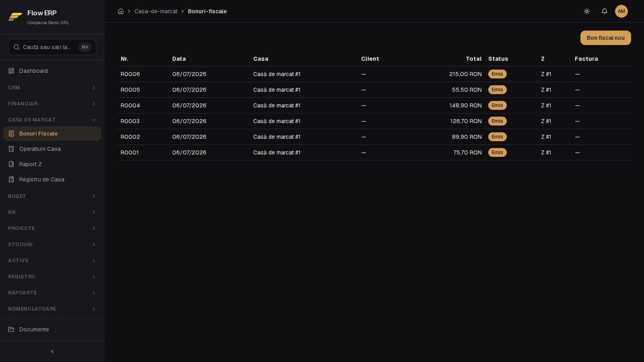The image size is (644, 362).
Task: Open the AM user avatar menu
Action: [x=621, y=11]
